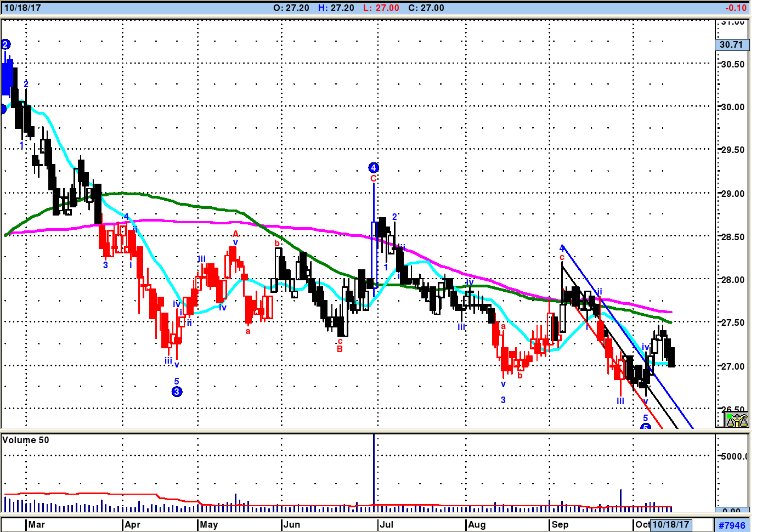Select the red B wave label

340,349
